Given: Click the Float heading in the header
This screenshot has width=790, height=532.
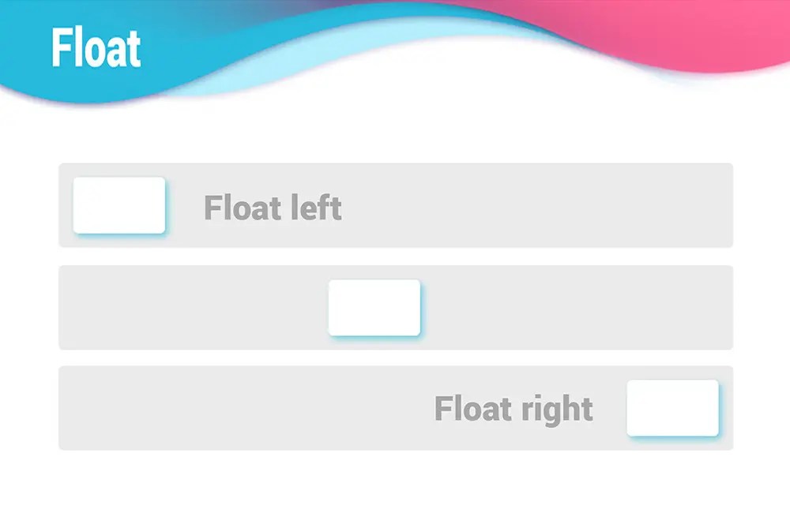Looking at the screenshot, I should pos(96,47).
